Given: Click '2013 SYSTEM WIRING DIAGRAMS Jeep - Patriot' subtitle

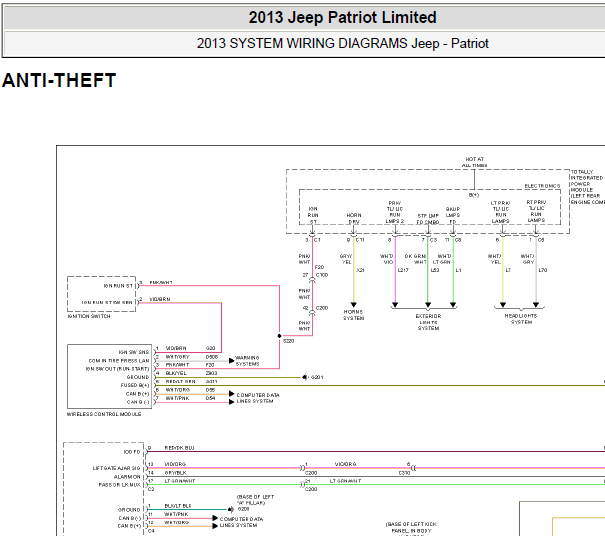Looking at the screenshot, I should coord(342,43).
